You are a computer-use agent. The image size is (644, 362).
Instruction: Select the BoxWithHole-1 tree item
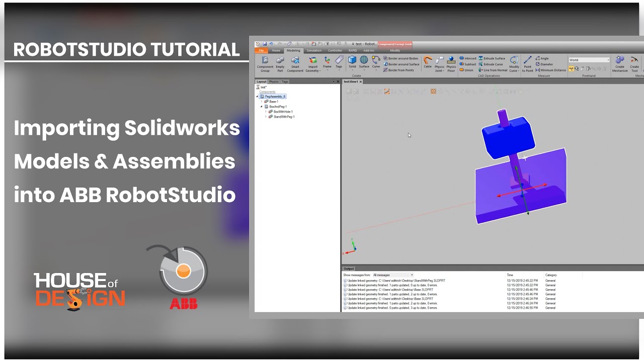(x=280, y=112)
